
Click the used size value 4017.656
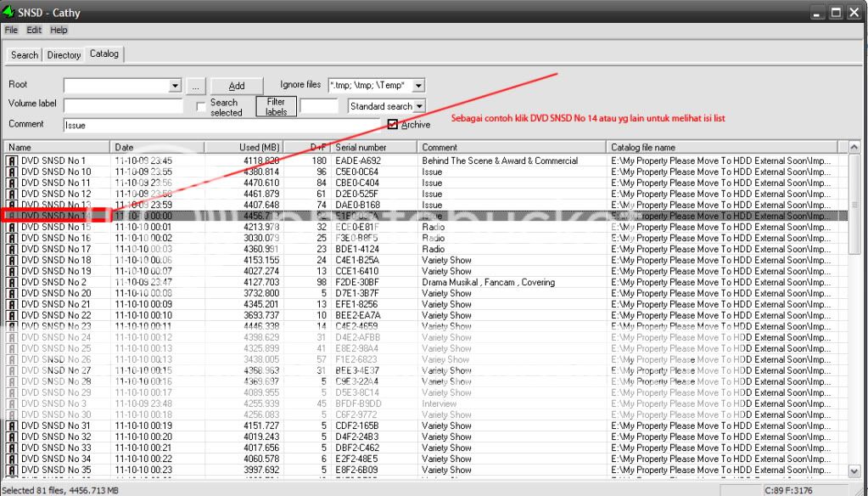[x=261, y=448]
